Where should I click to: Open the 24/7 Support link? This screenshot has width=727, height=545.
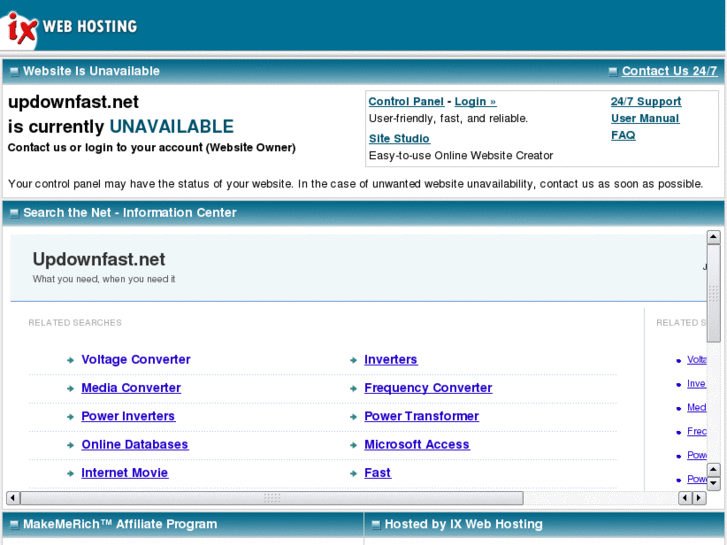coord(646,102)
